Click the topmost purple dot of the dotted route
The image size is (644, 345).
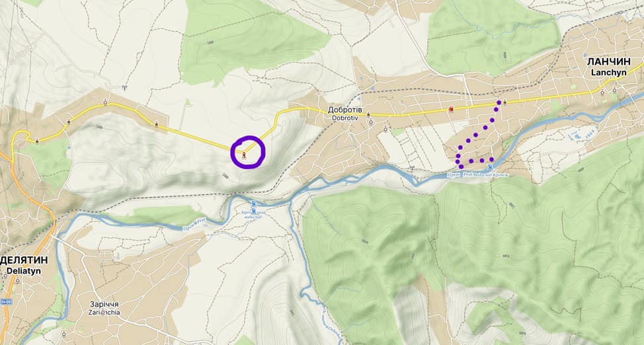coord(499,102)
